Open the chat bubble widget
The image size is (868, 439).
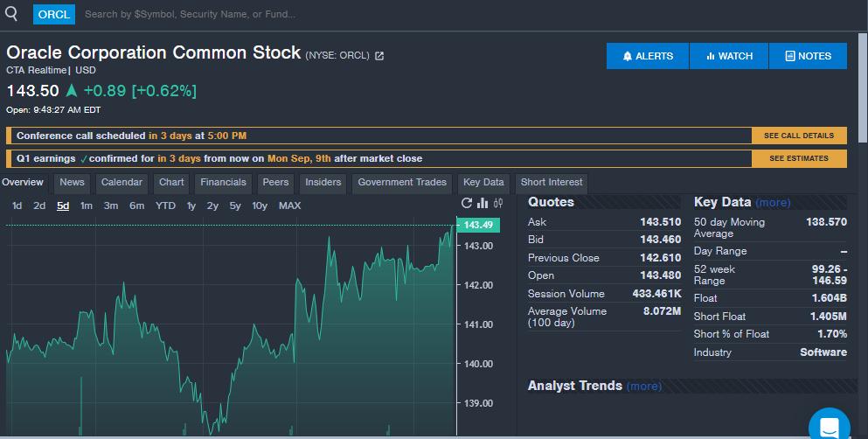pos(830,427)
